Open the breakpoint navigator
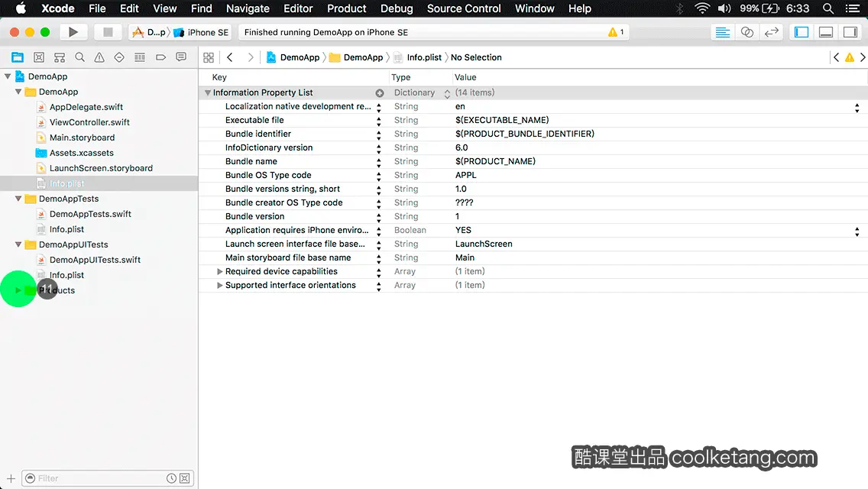 [160, 57]
